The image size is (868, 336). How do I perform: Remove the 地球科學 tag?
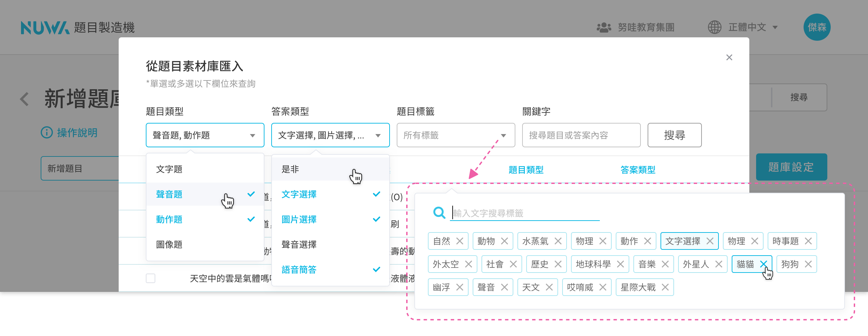(x=620, y=264)
